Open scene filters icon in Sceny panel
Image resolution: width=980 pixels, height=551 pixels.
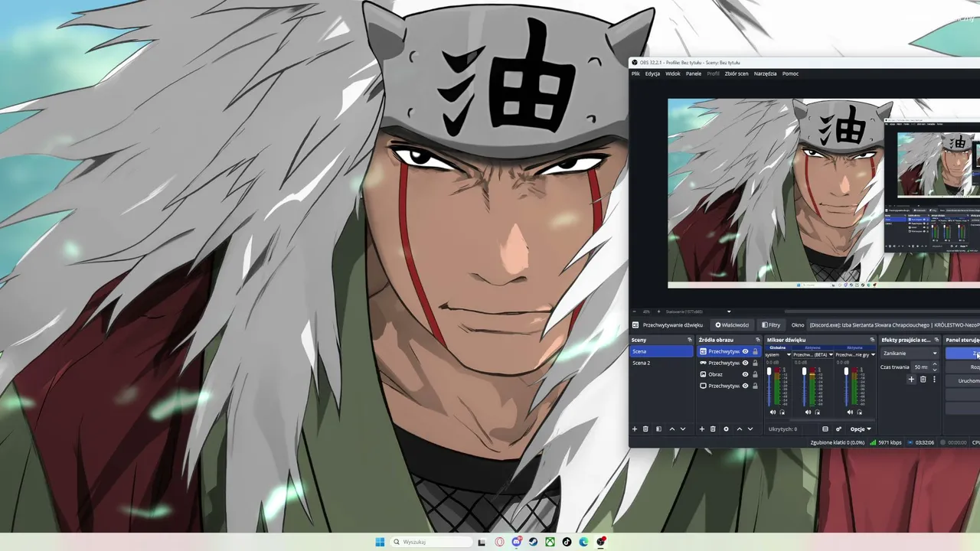coord(658,429)
